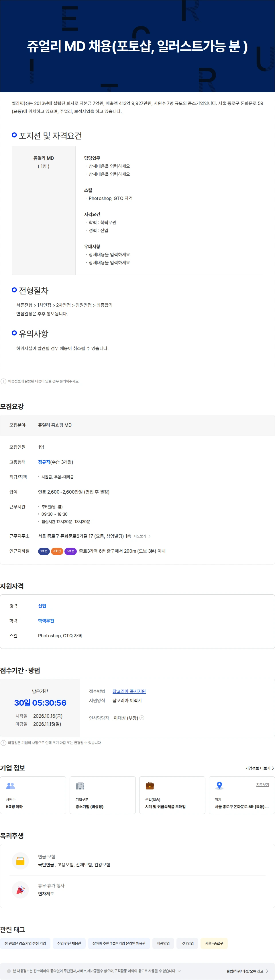Click the 복리후생 section heading
Screen dimensions: 275x980
(x=12, y=836)
